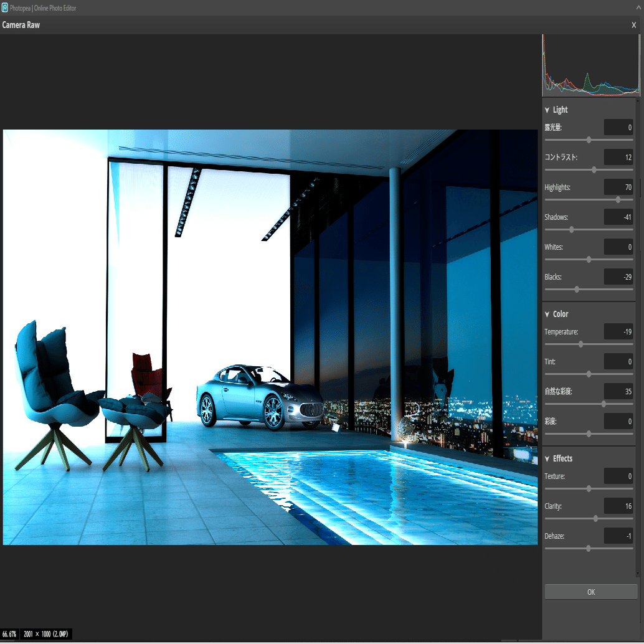Click the Tint slider handle
The height and width of the screenshot is (644, 644).
(x=589, y=374)
